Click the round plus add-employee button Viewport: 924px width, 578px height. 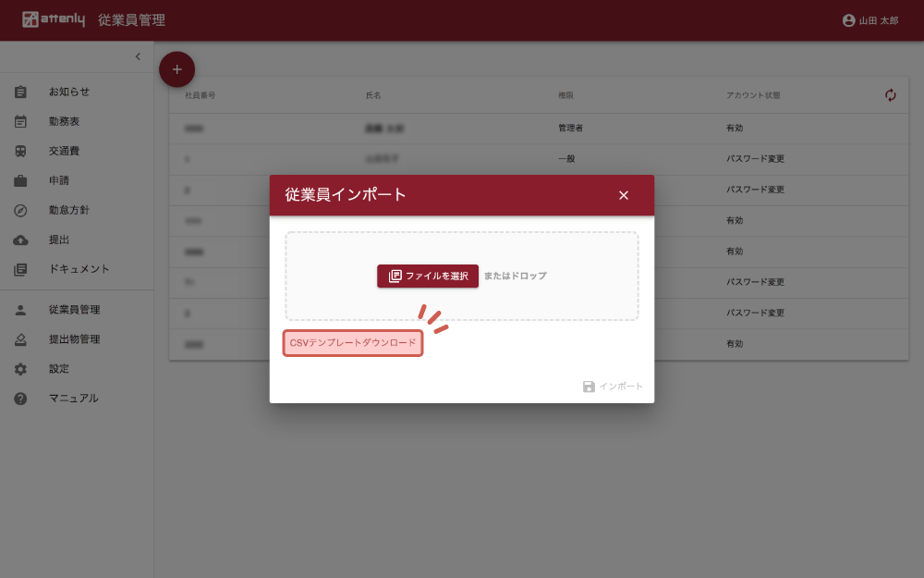click(x=177, y=69)
